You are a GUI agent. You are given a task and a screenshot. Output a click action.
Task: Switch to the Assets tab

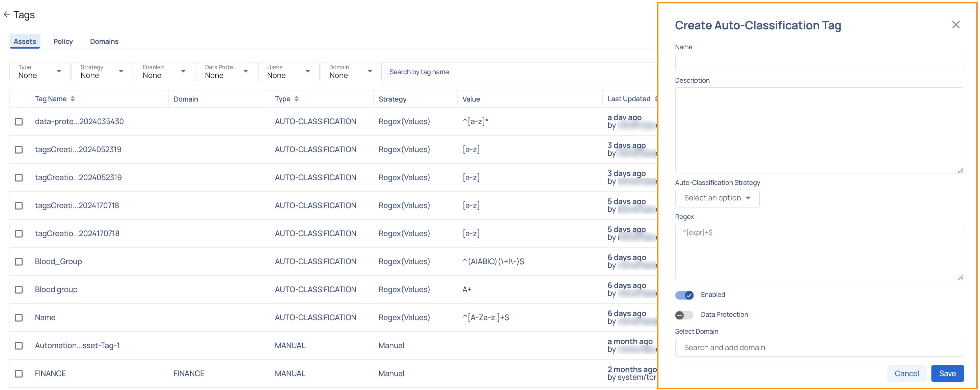(x=25, y=41)
